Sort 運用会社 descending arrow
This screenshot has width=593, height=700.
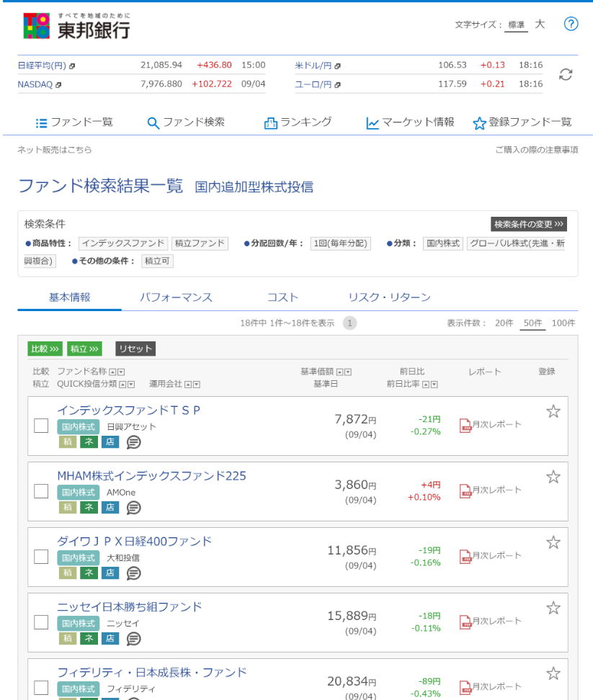pos(197,385)
